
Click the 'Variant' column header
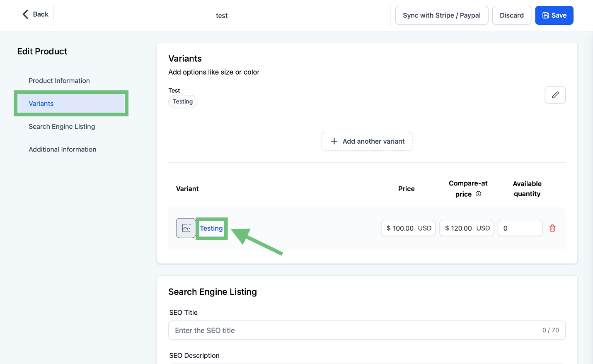tap(187, 188)
